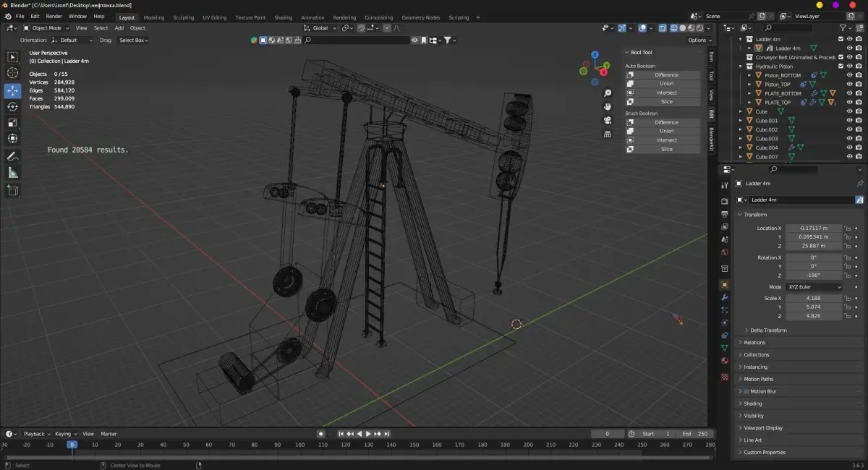This screenshot has height=470, width=868.
Task: Open the File menu
Action: click(20, 16)
